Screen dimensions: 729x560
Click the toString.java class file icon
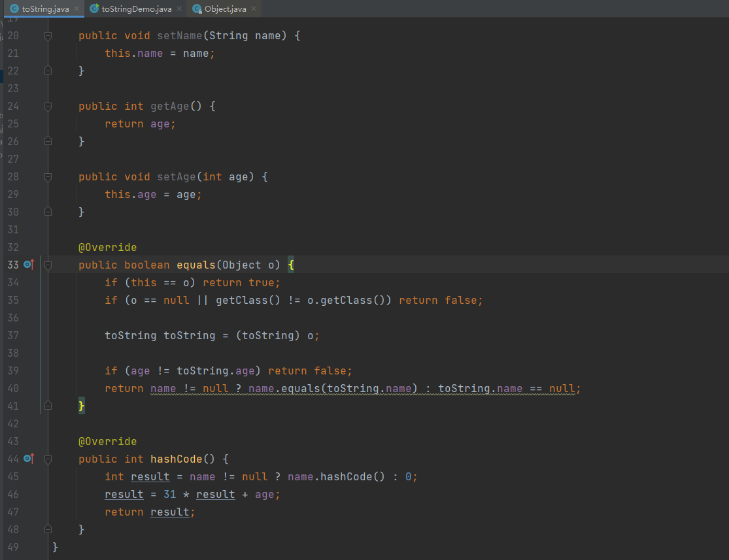[x=14, y=8]
